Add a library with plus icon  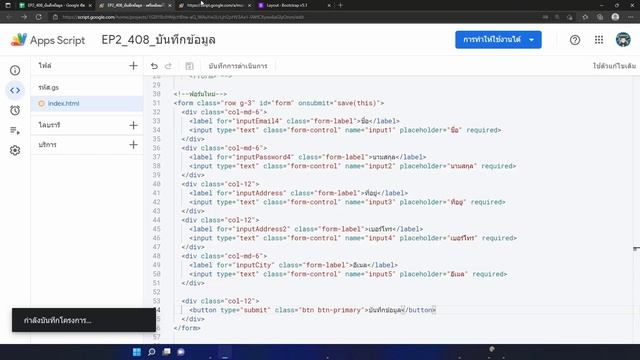click(x=133, y=125)
